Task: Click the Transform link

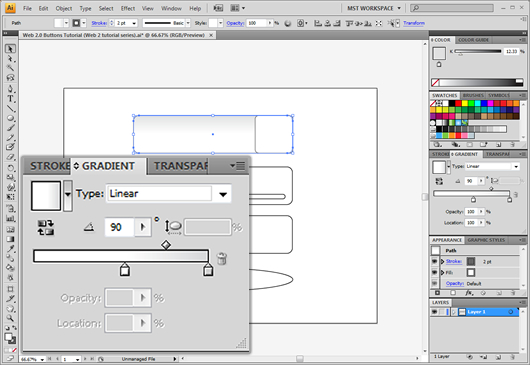Action: coord(414,23)
